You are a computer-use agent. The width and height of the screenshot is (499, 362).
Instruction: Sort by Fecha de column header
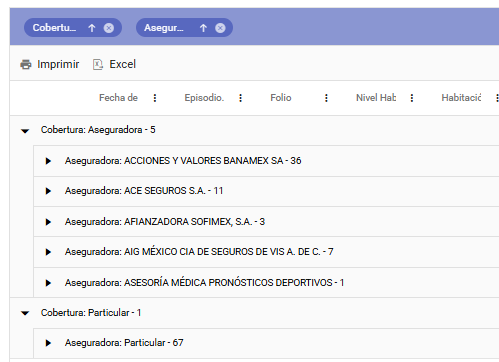[x=118, y=98]
